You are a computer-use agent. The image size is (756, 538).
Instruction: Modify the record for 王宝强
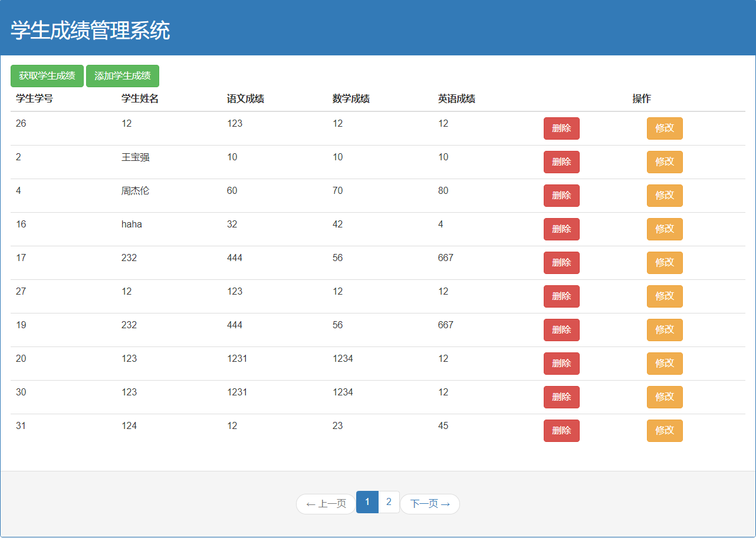coord(665,162)
